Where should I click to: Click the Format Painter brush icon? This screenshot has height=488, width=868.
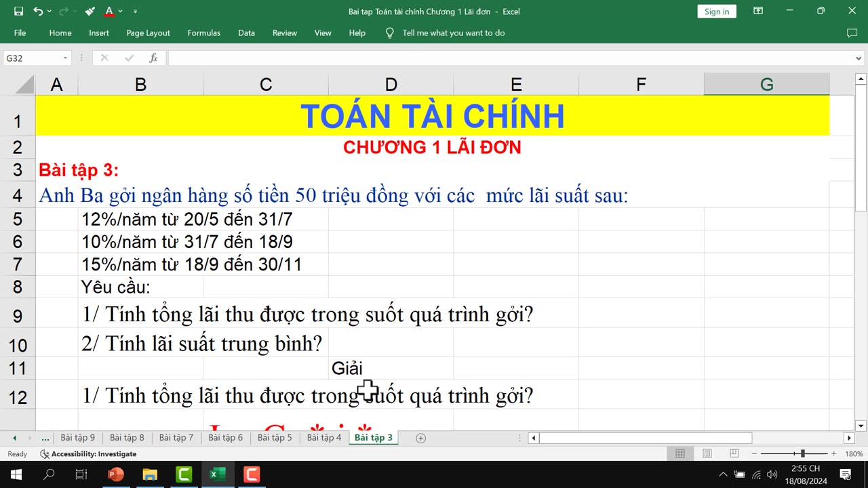click(x=91, y=11)
